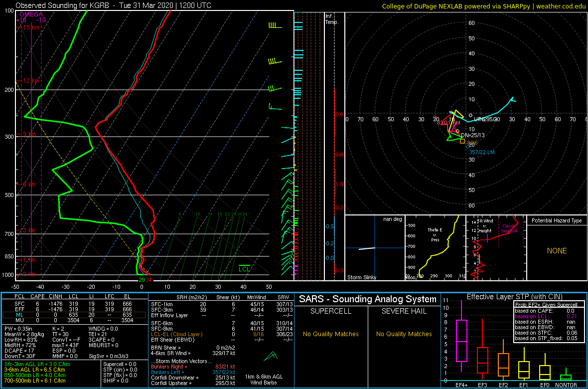Click the blue 'Bunkers Left' storm motion
588x389 pixels.
click(x=193, y=372)
